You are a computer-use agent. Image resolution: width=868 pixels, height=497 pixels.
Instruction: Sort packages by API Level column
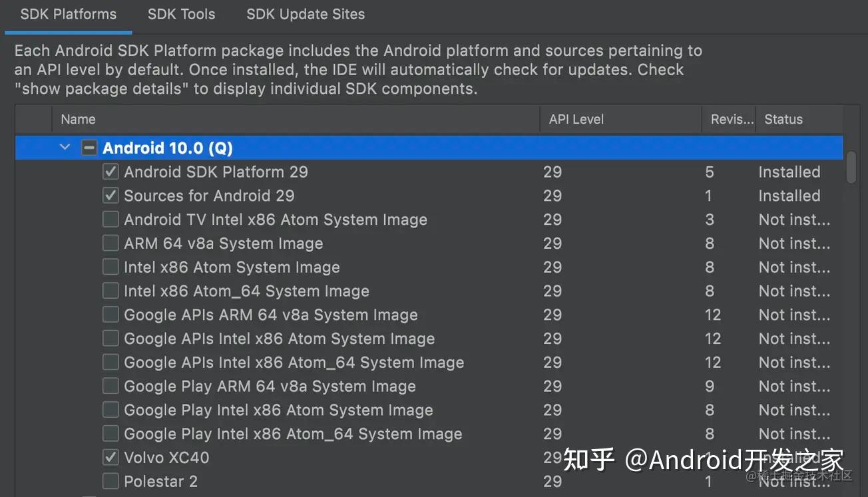pyautogui.click(x=576, y=119)
